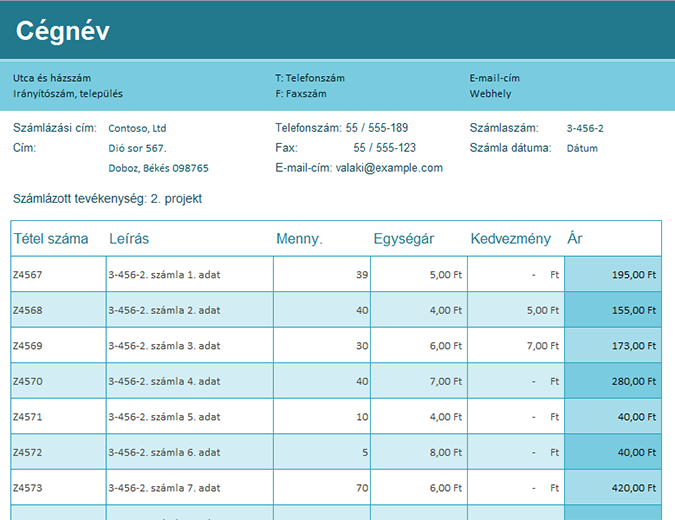Click description '3-456-2. számla 4. adat'
This screenshot has width=675, height=520.
[164, 381]
